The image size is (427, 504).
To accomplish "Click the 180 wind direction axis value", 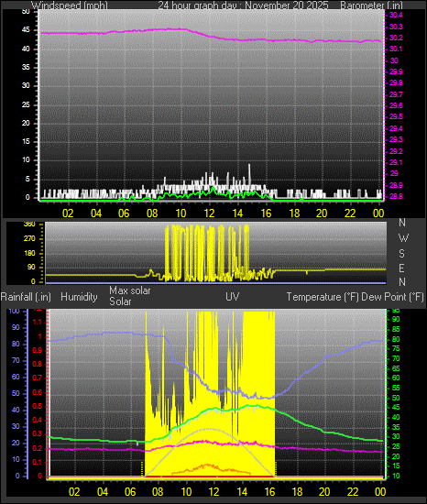I will click(29, 253).
